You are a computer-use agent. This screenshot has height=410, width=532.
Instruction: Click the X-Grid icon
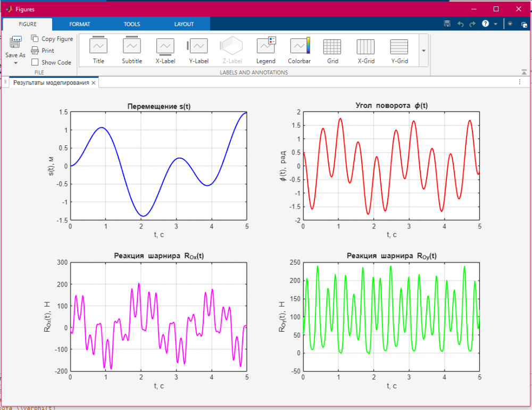(365, 51)
